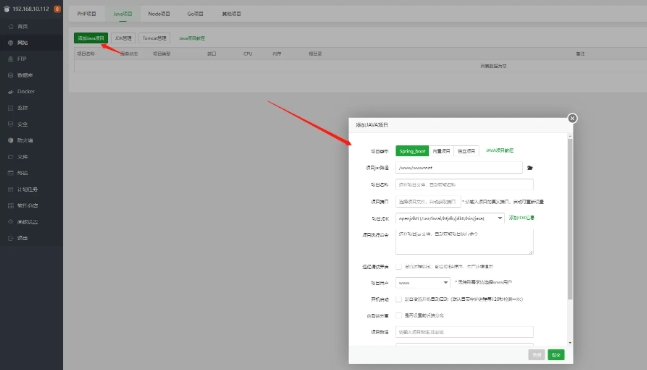
Task: Open the Firewall (防火墙) sidebar icon
Action: (11, 140)
